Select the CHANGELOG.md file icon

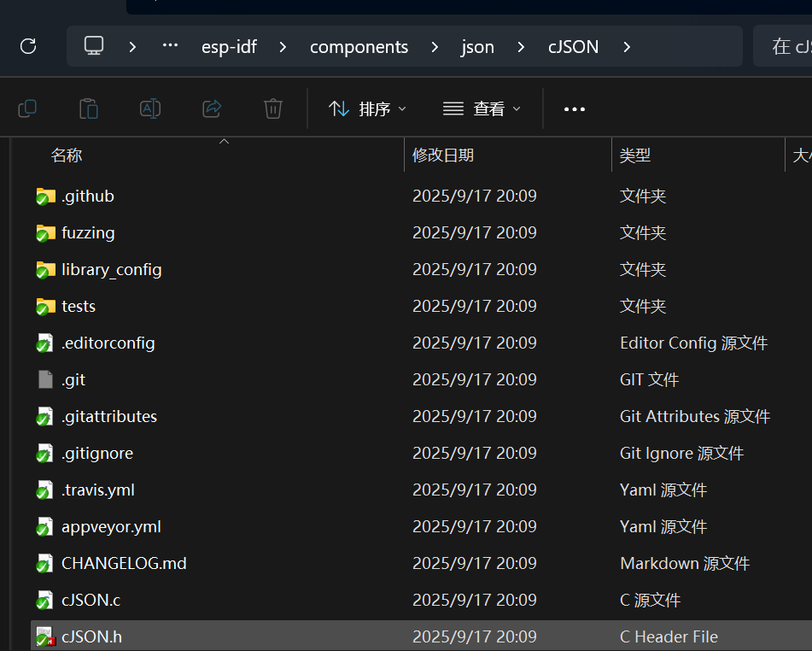click(x=45, y=564)
